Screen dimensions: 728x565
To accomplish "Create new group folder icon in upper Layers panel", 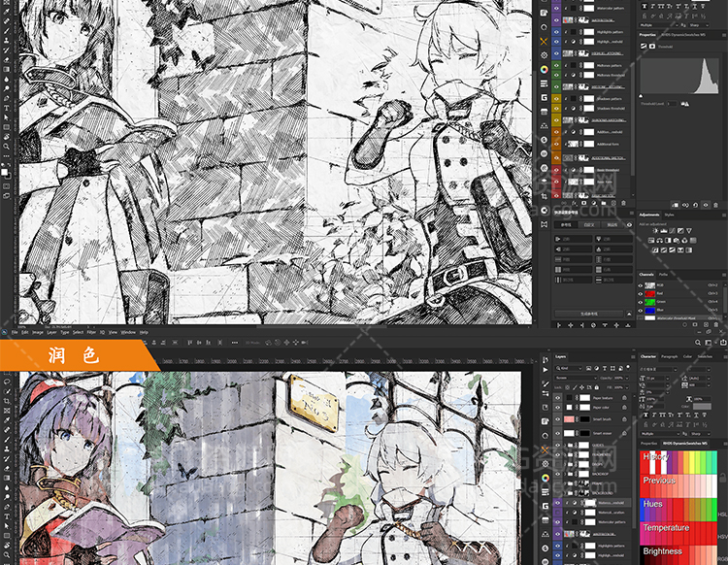I will coord(604,203).
